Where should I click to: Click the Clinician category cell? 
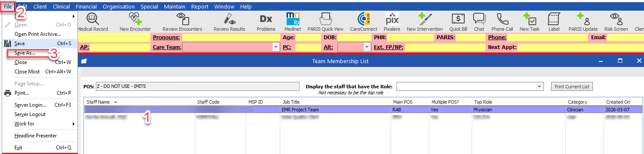(575, 110)
